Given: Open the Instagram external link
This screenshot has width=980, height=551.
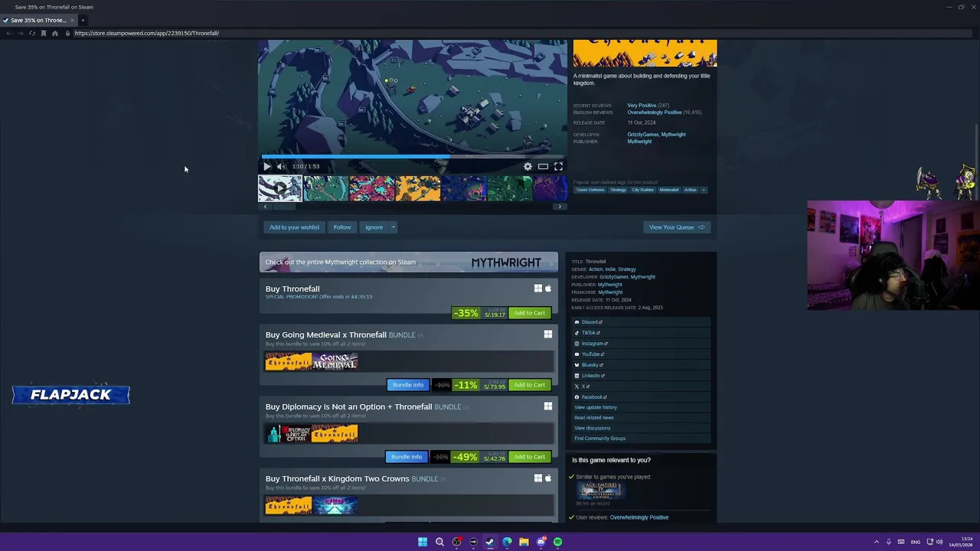Looking at the screenshot, I should click(x=591, y=344).
